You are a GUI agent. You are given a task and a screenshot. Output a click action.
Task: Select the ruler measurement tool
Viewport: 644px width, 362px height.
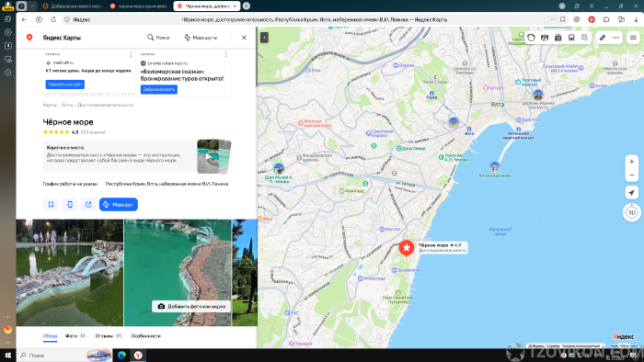602,38
